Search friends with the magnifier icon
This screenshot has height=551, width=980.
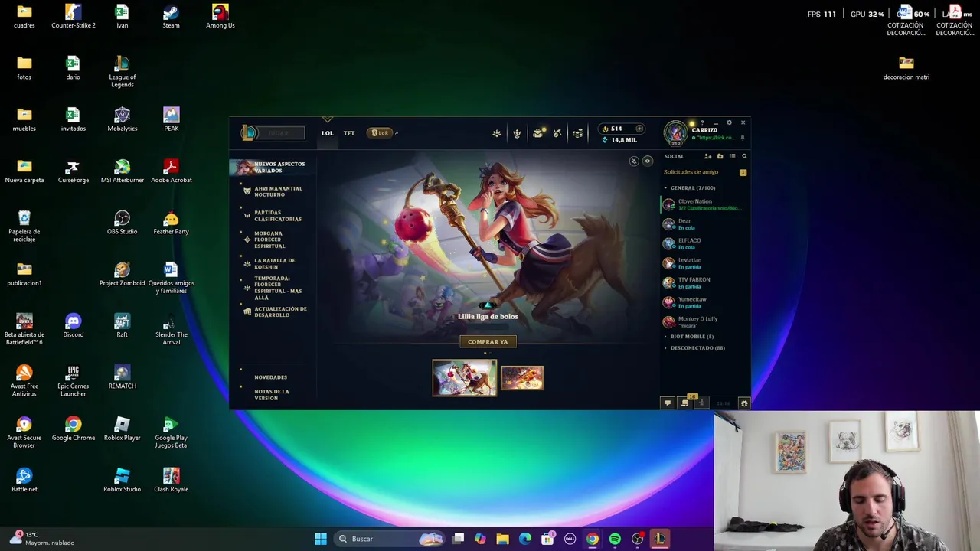(744, 156)
